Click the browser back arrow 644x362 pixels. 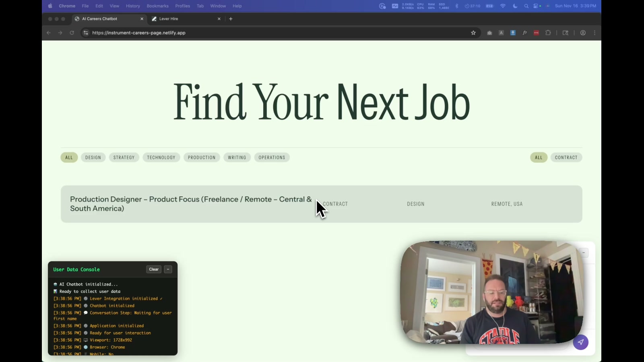tap(49, 33)
